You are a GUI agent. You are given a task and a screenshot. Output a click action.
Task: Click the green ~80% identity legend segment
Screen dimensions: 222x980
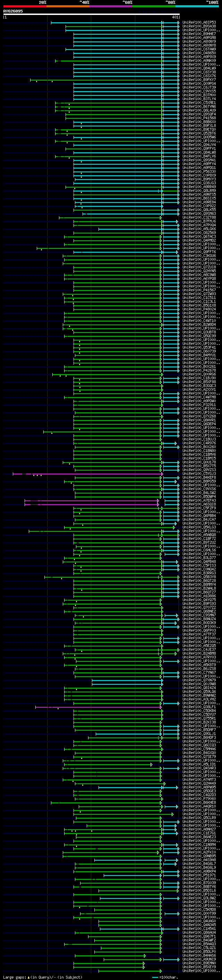coord(154,6)
